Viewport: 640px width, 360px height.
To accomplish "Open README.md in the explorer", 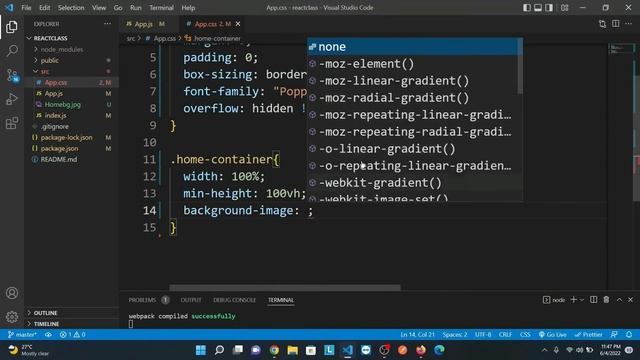I will (x=71, y=159).
